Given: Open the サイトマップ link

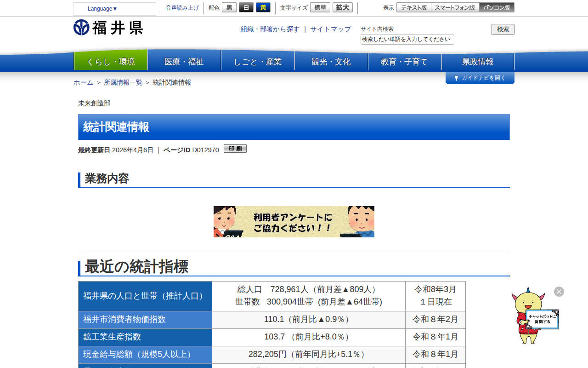Looking at the screenshot, I should (x=330, y=29).
